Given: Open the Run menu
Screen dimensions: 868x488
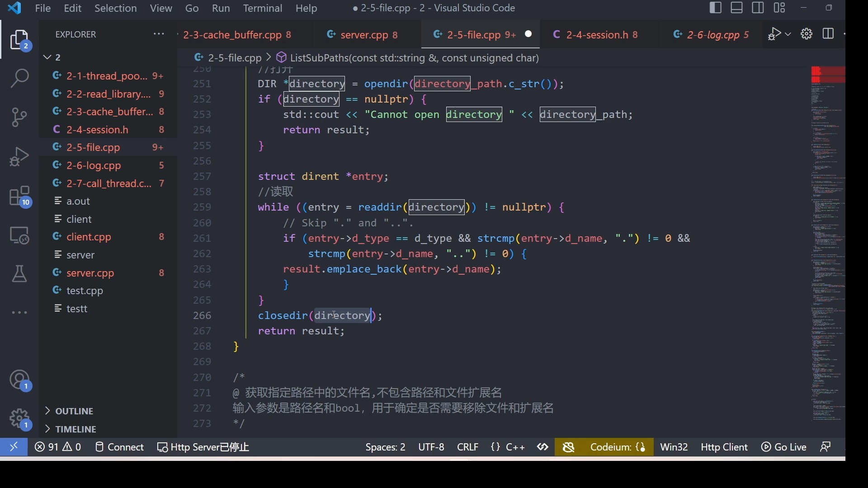Looking at the screenshot, I should (221, 8).
